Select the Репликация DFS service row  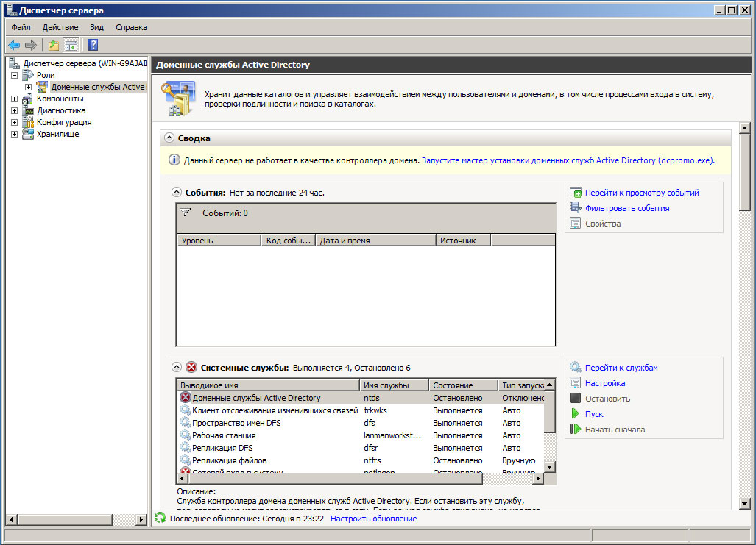coord(222,448)
